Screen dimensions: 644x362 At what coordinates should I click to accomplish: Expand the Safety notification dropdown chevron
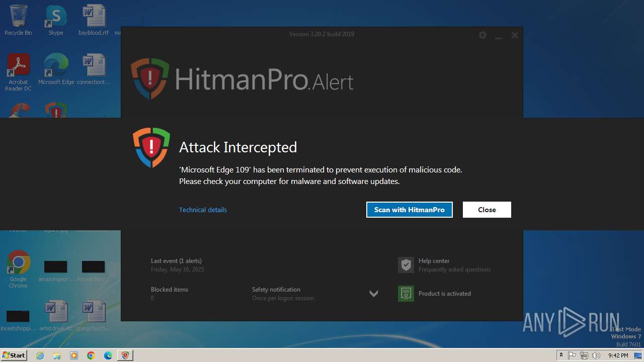(374, 294)
